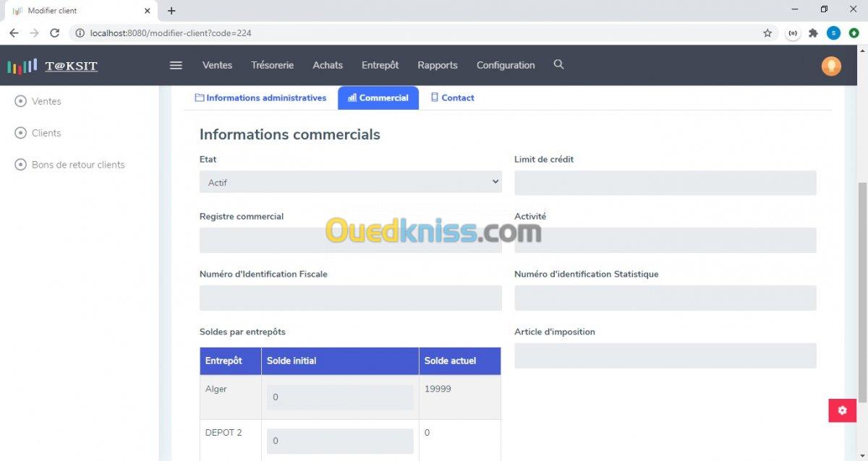Expand the Etat dropdown showing Actif
868x461 pixels.
coord(351,182)
